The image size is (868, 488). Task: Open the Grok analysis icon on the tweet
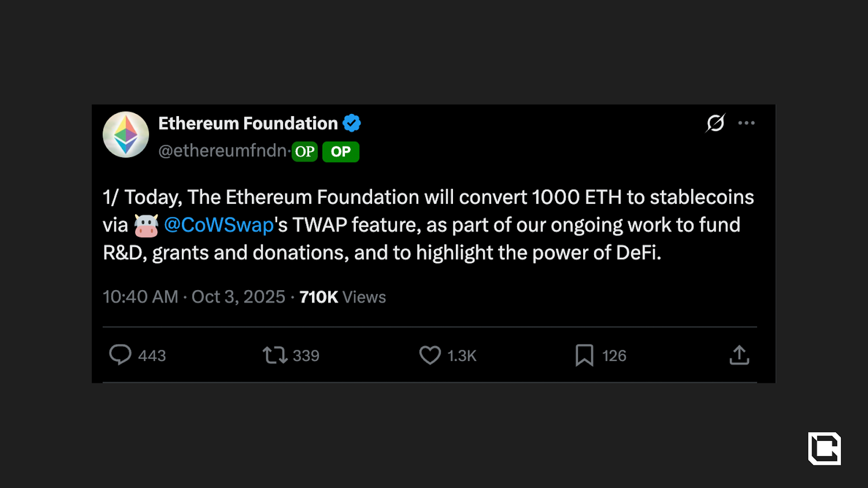715,123
